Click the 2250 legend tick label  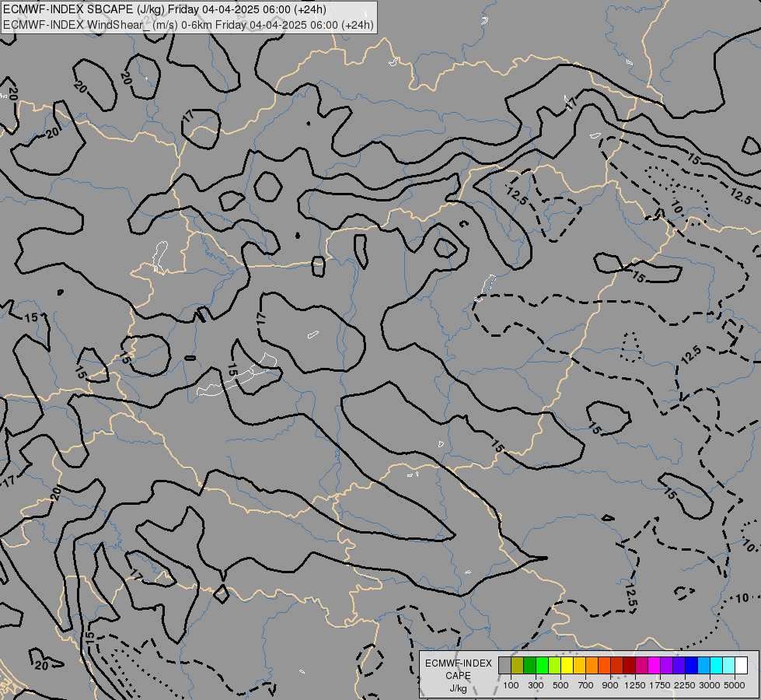(x=685, y=685)
